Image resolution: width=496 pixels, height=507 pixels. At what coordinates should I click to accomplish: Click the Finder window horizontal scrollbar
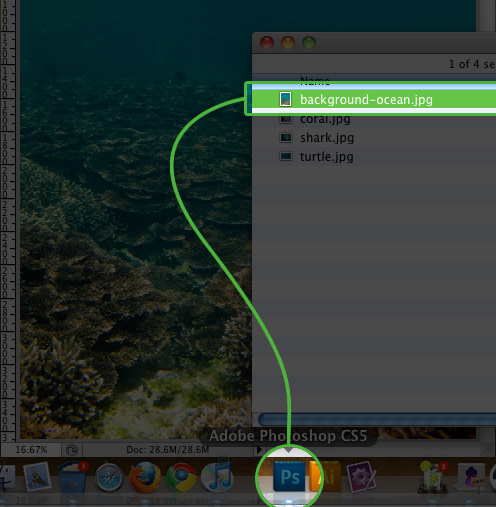pyautogui.click(x=377, y=419)
